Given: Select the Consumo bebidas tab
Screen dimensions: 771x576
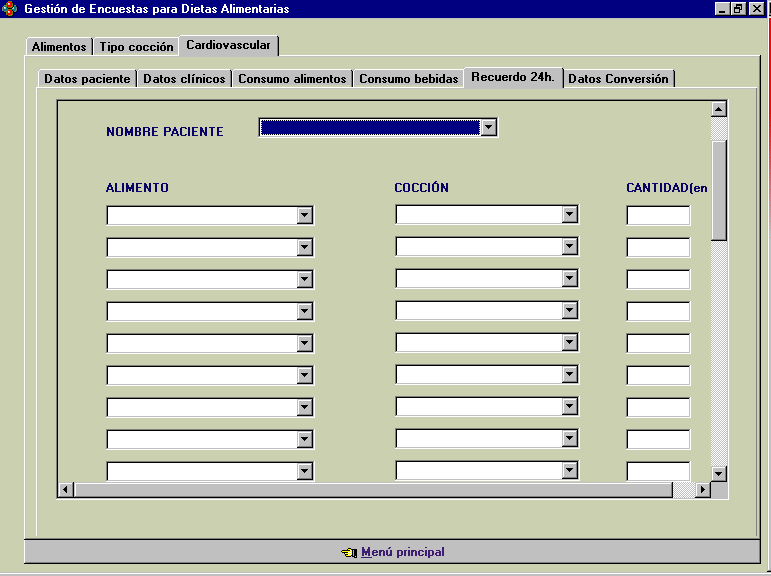Looking at the screenshot, I should click(x=408, y=79).
